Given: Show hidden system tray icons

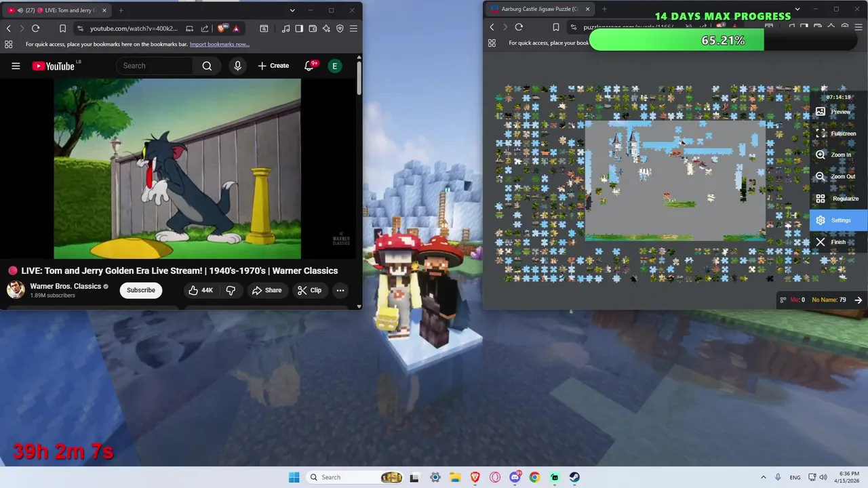Looking at the screenshot, I should [x=763, y=477].
